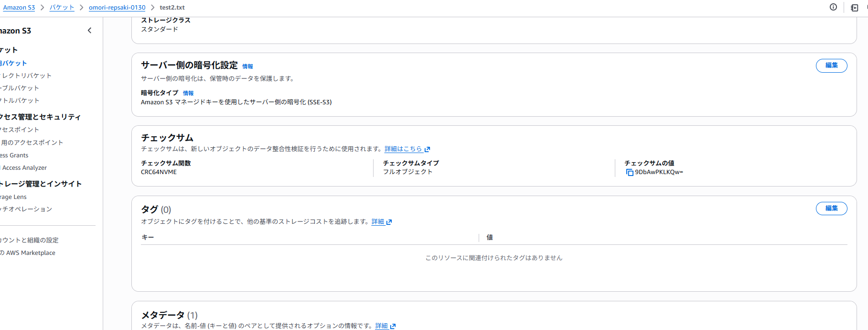This screenshot has width=868, height=330.
Task: Copy the checksum value 9DbAwPKLKQw=
Action: (630, 172)
